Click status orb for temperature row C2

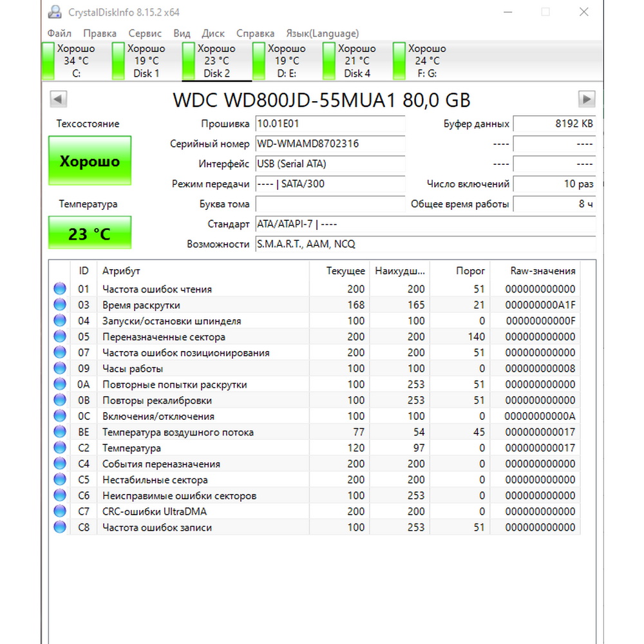(60, 448)
